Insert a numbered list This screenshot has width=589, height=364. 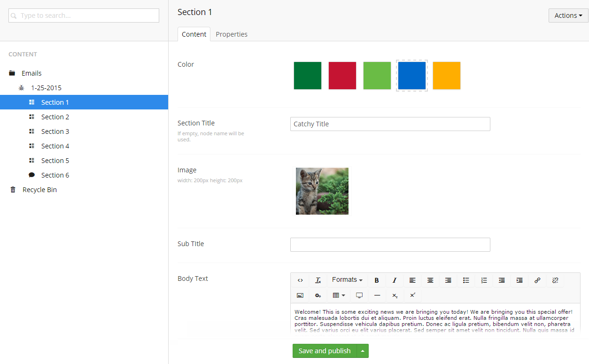[484, 280]
